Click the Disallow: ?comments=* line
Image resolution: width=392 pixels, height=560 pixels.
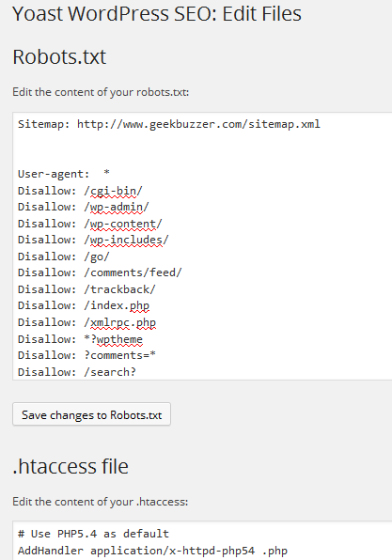pyautogui.click(x=86, y=356)
